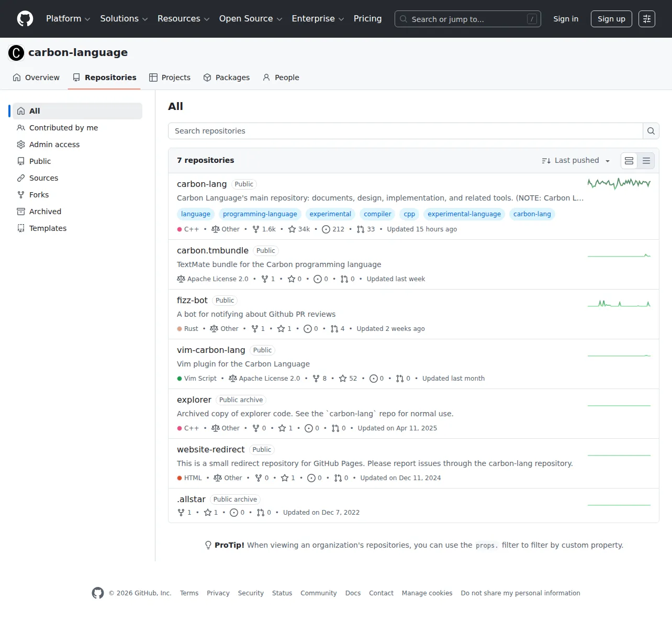
Task: Expand the Open Source menu
Action: pyautogui.click(x=251, y=19)
